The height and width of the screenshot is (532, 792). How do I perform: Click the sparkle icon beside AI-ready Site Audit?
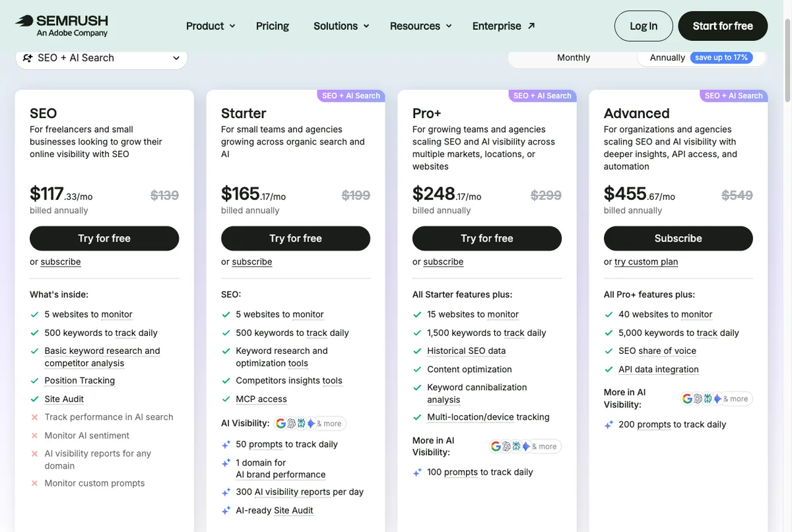[x=226, y=510]
